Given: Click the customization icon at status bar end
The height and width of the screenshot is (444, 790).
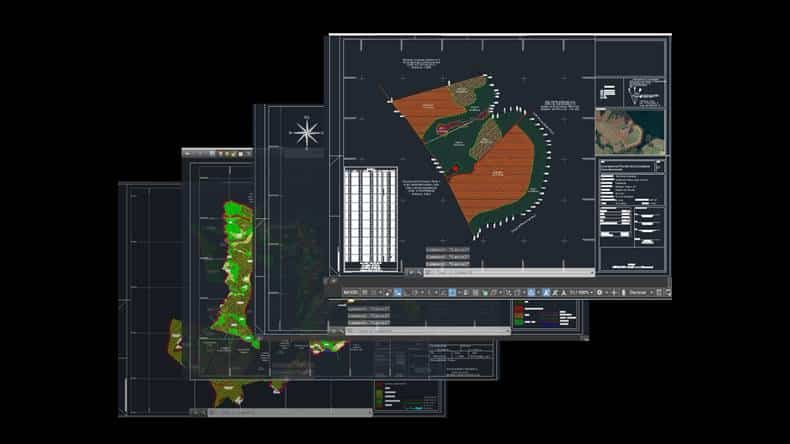Looking at the screenshot, I should 668,292.
